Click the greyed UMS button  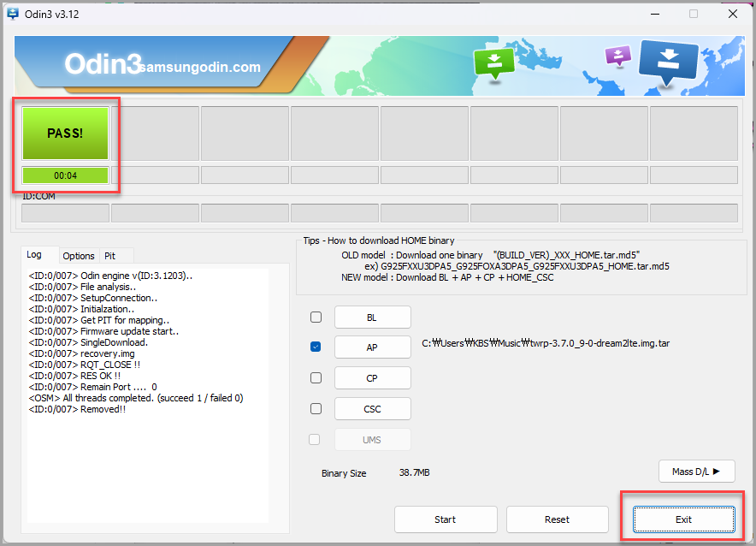373,440
